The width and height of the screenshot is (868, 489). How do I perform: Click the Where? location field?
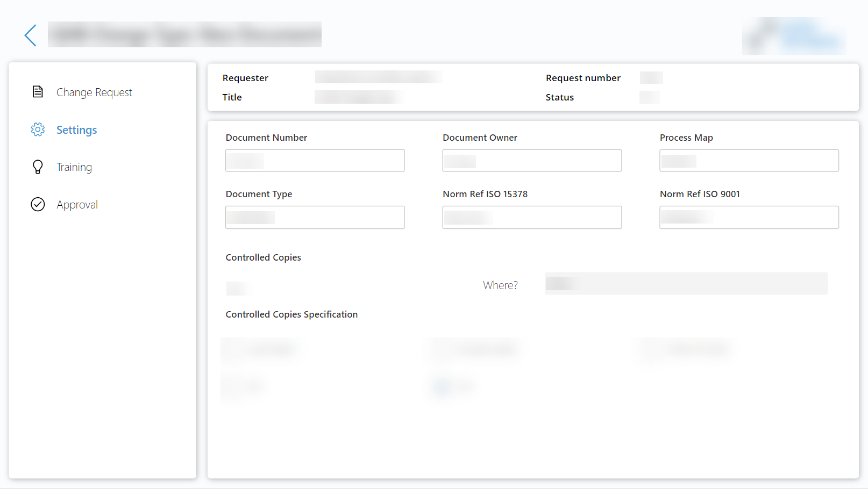click(x=686, y=284)
